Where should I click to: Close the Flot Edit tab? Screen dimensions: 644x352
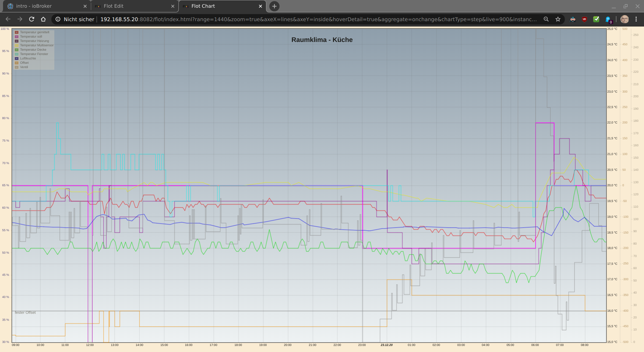(x=173, y=6)
